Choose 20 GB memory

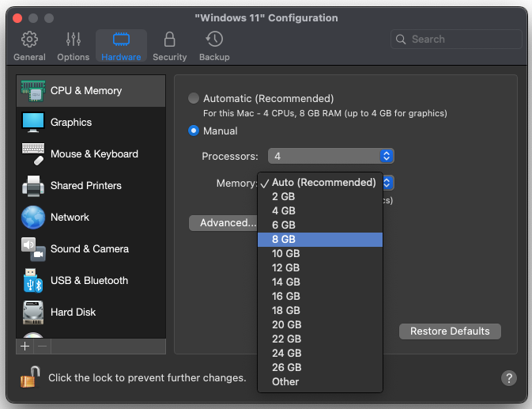(x=320, y=325)
